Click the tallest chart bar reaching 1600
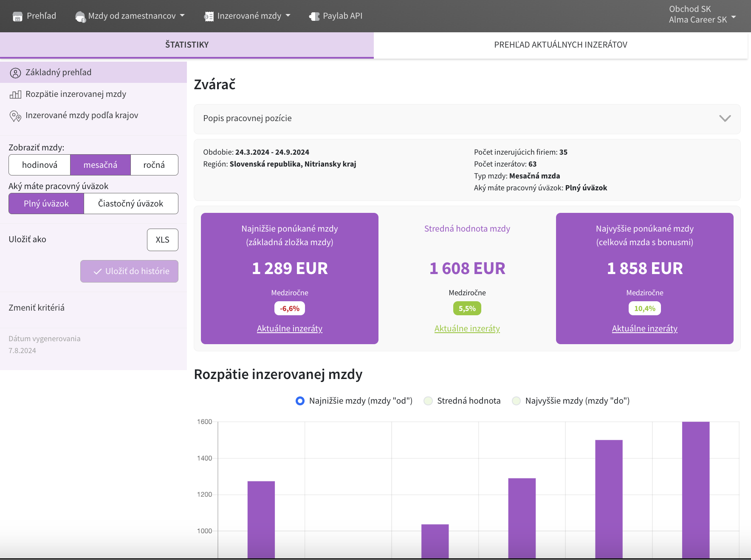 [x=696, y=489]
